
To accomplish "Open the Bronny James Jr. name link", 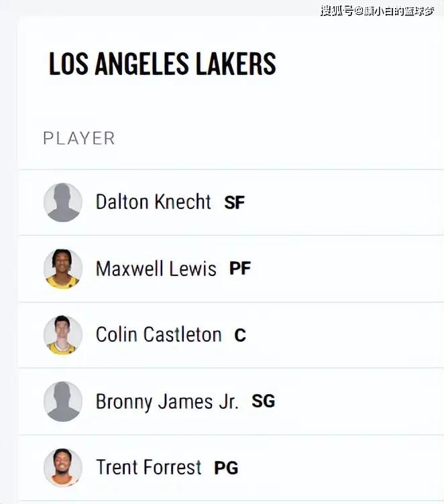I will [x=166, y=401].
